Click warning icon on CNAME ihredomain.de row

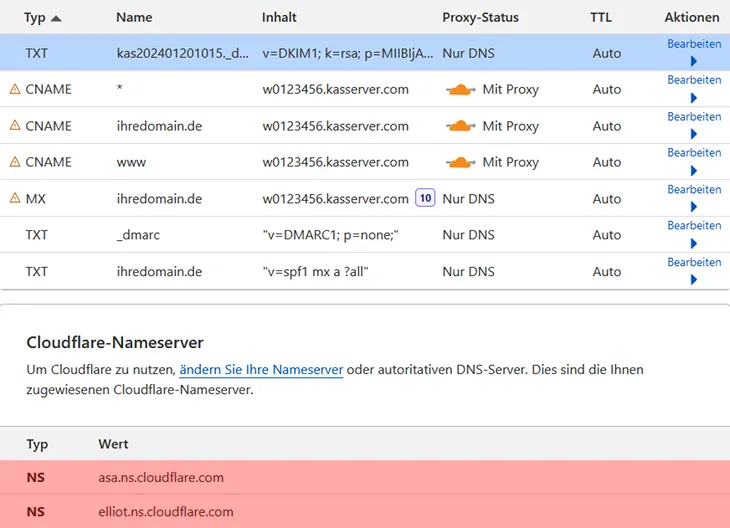(x=15, y=125)
